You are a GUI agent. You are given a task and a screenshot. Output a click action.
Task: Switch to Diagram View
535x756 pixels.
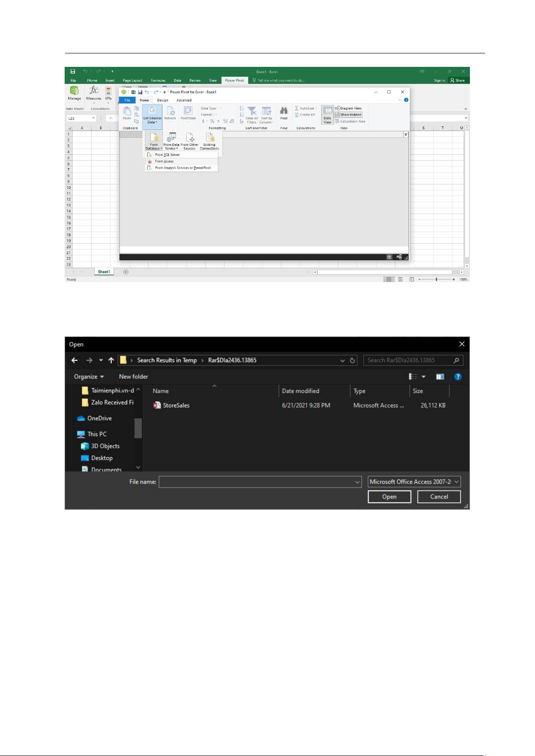tap(348, 108)
